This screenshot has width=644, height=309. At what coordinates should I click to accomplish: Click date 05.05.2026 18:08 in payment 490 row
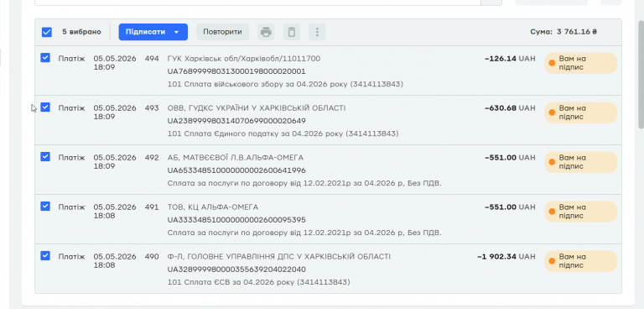point(115,260)
